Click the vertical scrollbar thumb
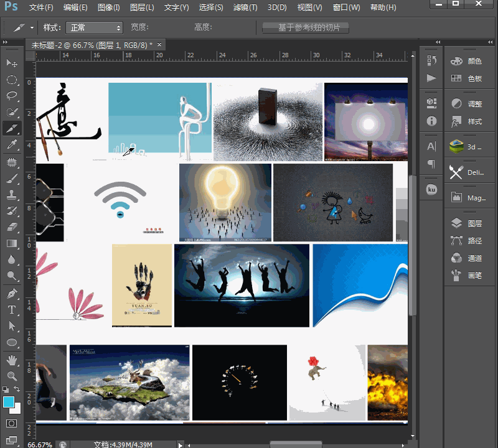The image size is (498, 448). [413, 245]
